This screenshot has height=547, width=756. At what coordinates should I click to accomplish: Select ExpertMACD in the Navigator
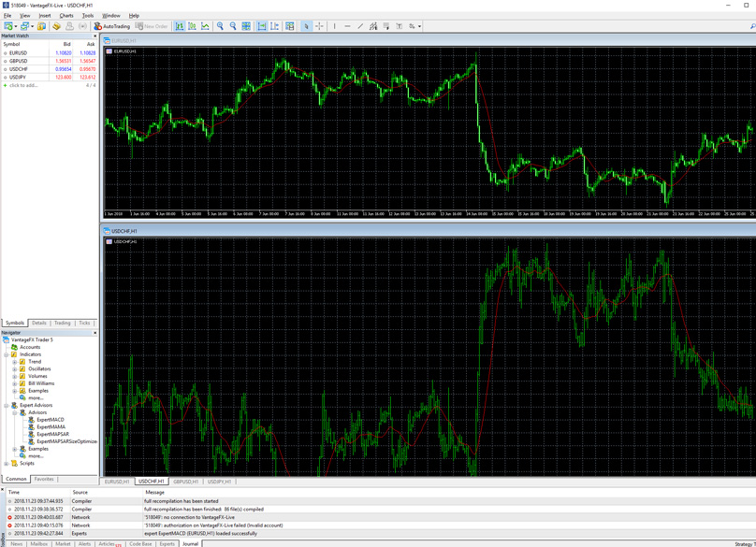pyautogui.click(x=50, y=420)
